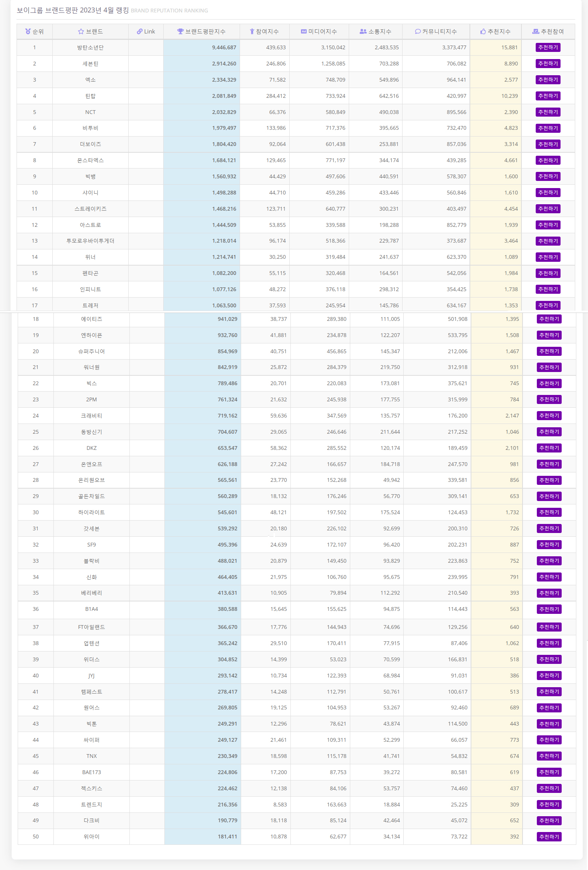Click the BRAND REPUTATION RANKING subtitle

(x=169, y=11)
